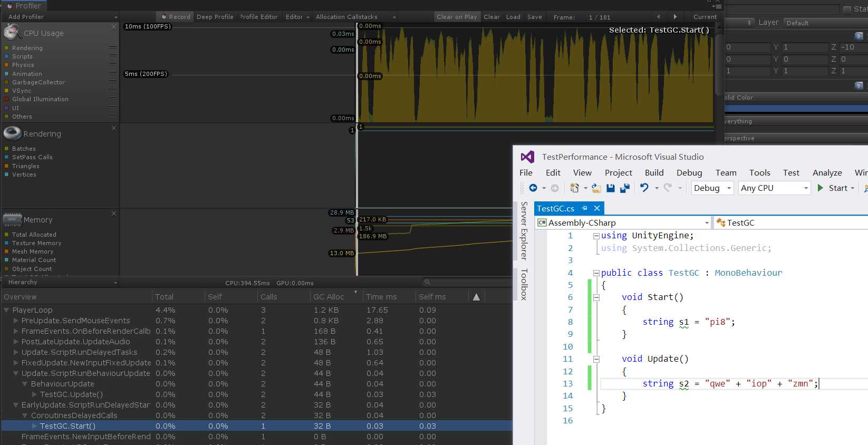The height and width of the screenshot is (445, 868).
Task: Collapse the PlayerLoop tree row
Action: [x=6, y=310]
